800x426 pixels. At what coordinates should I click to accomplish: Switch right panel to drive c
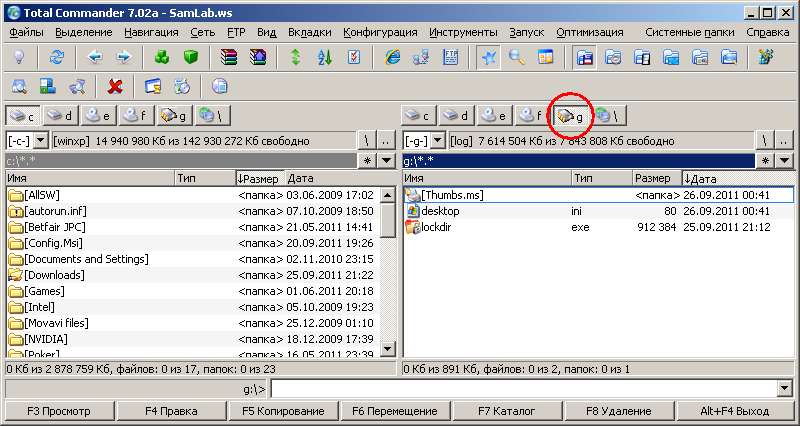point(418,116)
